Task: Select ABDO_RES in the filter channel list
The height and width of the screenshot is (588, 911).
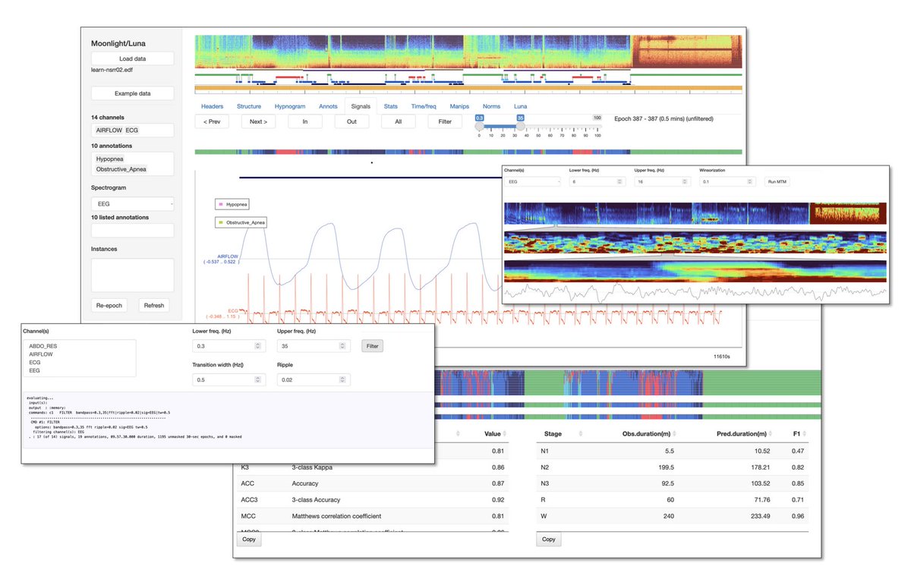Action: tap(43, 345)
